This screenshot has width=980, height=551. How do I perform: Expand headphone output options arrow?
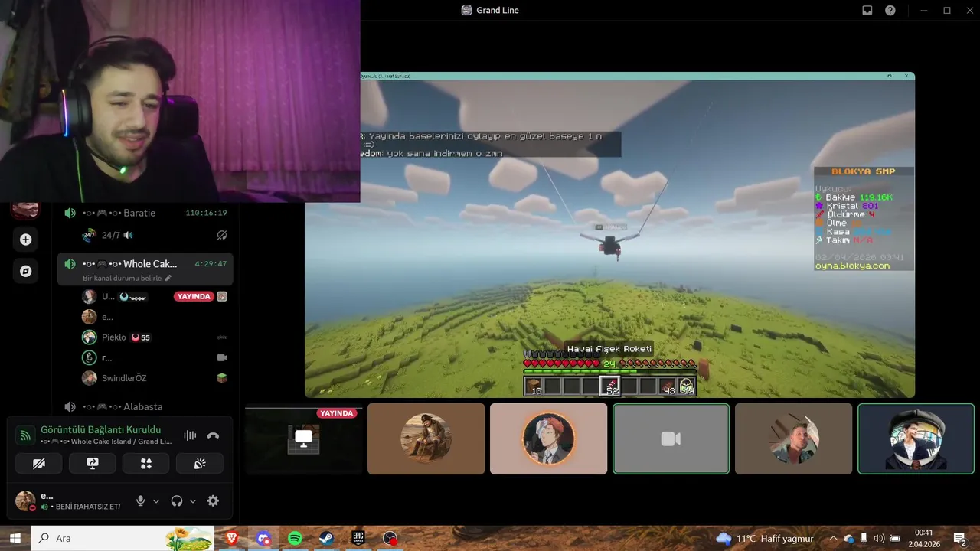(193, 501)
